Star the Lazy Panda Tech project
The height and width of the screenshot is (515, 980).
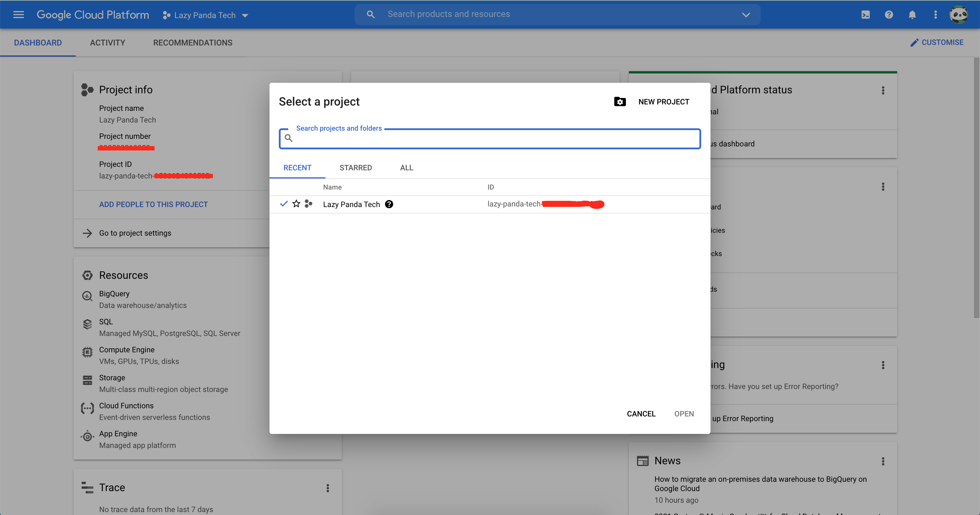click(296, 204)
